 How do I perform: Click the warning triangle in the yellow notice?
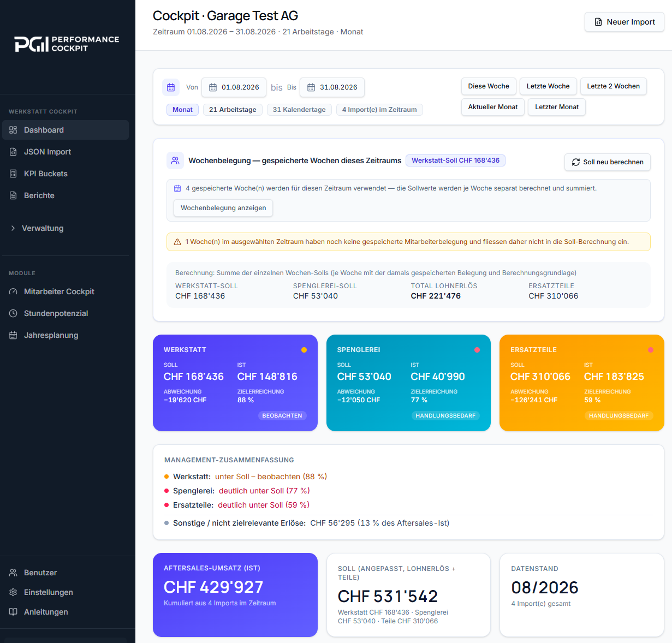point(177,242)
